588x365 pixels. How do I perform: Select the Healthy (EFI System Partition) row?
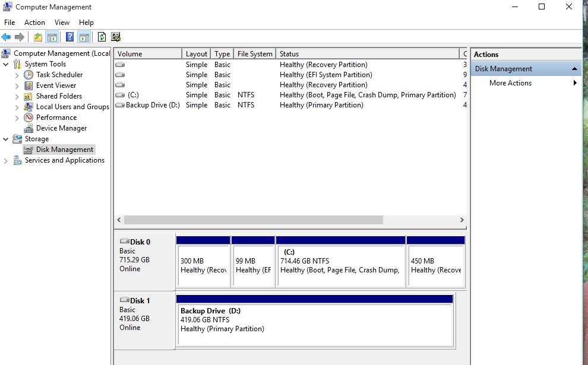pos(290,75)
